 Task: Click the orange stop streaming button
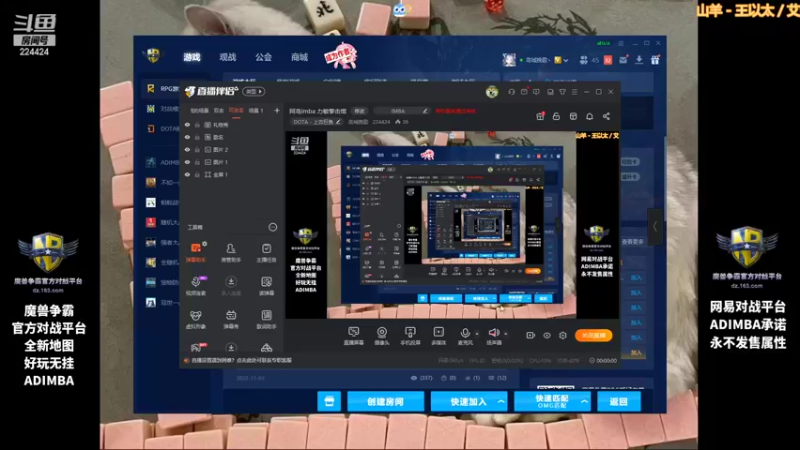tap(593, 335)
